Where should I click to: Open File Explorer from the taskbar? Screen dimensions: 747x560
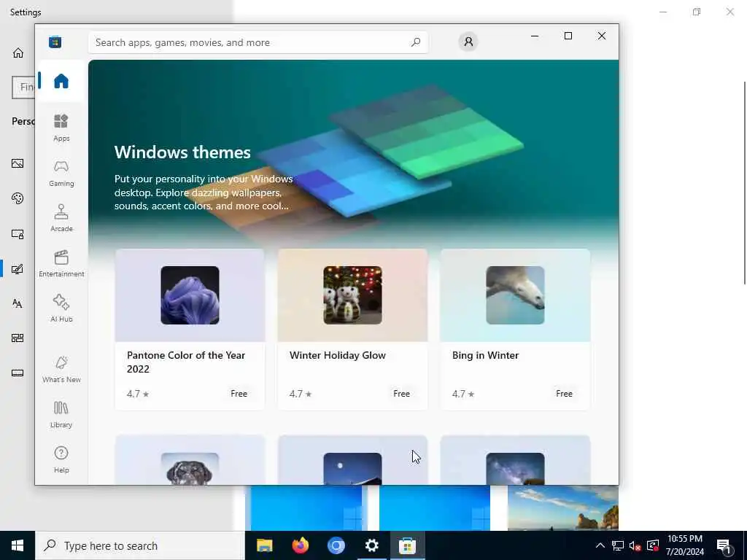point(264,545)
